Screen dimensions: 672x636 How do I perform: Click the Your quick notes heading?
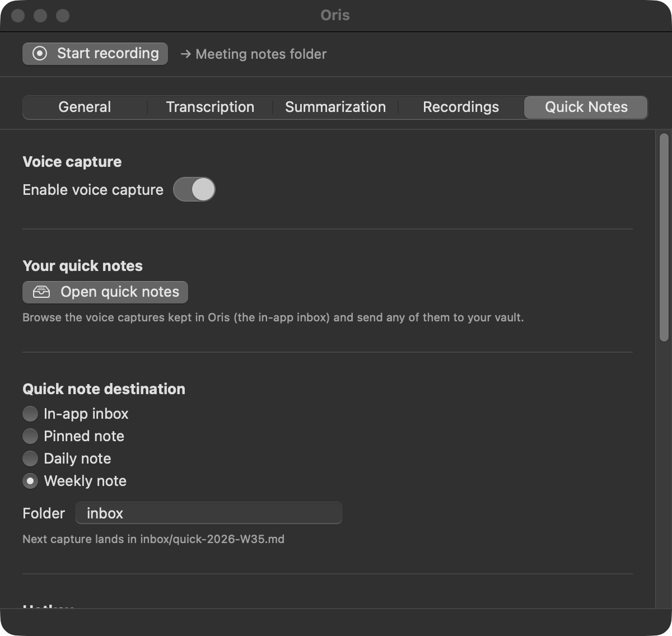(x=82, y=266)
